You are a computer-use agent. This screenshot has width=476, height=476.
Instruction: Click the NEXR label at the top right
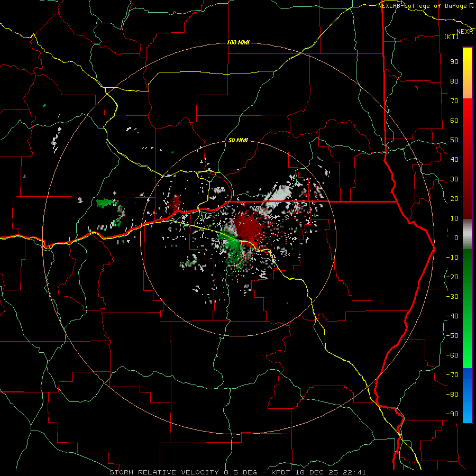pyautogui.click(x=464, y=32)
